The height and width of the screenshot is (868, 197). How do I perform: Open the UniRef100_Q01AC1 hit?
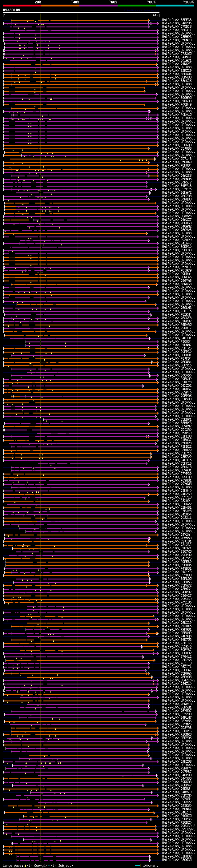(x=177, y=60)
